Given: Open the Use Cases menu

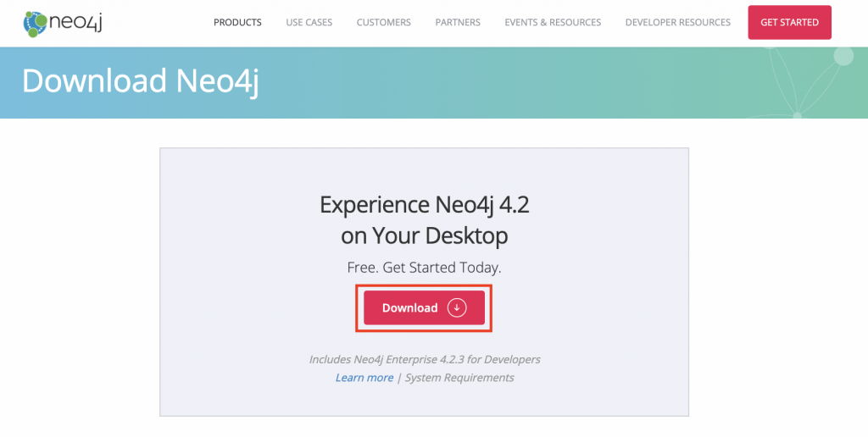Looking at the screenshot, I should point(309,22).
